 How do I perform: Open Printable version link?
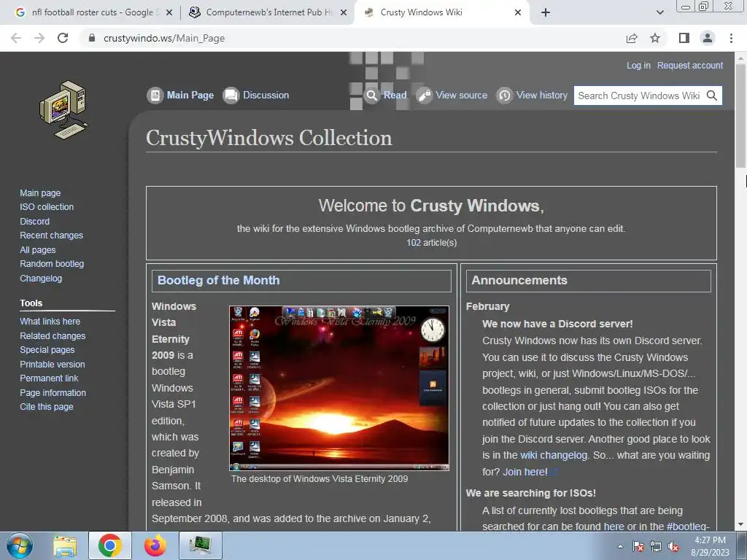(x=53, y=365)
